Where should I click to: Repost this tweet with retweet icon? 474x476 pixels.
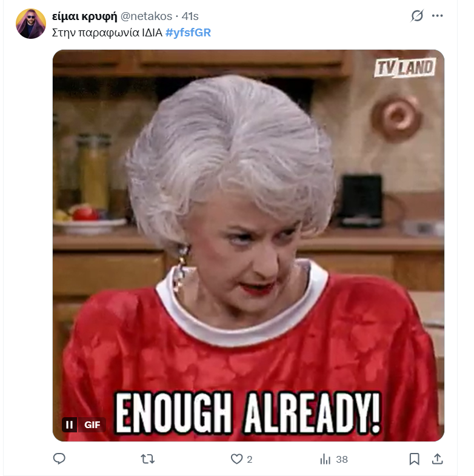pos(148,459)
